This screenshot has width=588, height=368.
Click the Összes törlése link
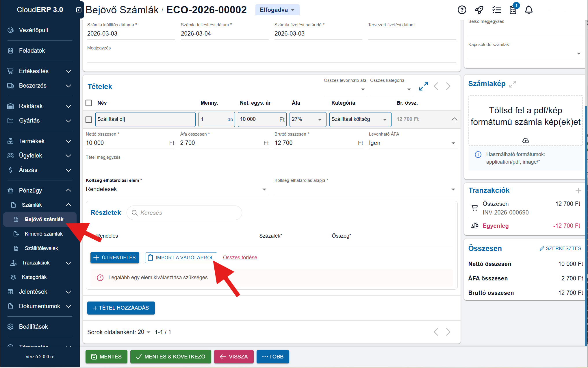[240, 258]
